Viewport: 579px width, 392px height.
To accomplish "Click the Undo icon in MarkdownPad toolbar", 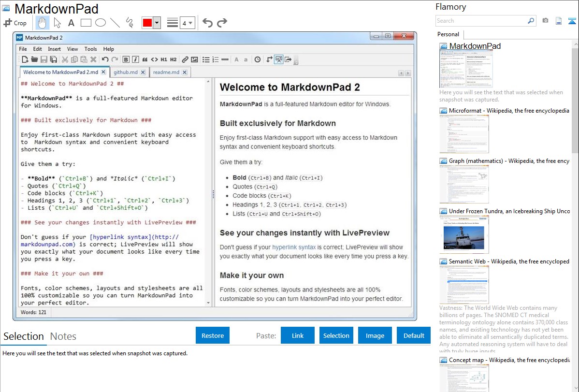I will coord(105,59).
